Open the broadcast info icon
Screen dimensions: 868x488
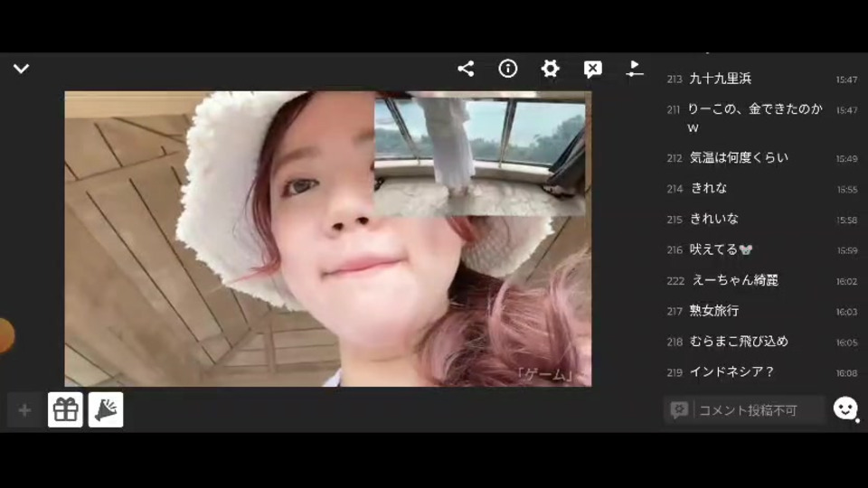pos(507,69)
